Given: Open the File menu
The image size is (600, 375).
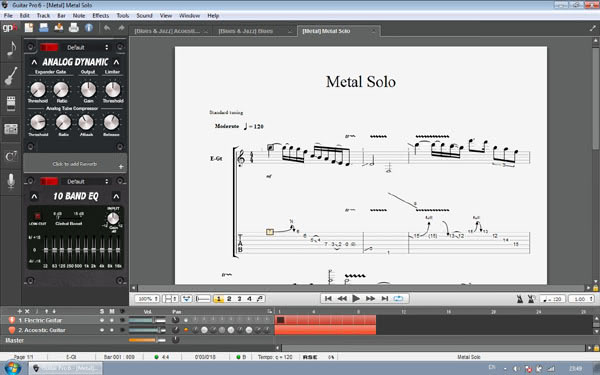Looking at the screenshot, I should coord(8,16).
